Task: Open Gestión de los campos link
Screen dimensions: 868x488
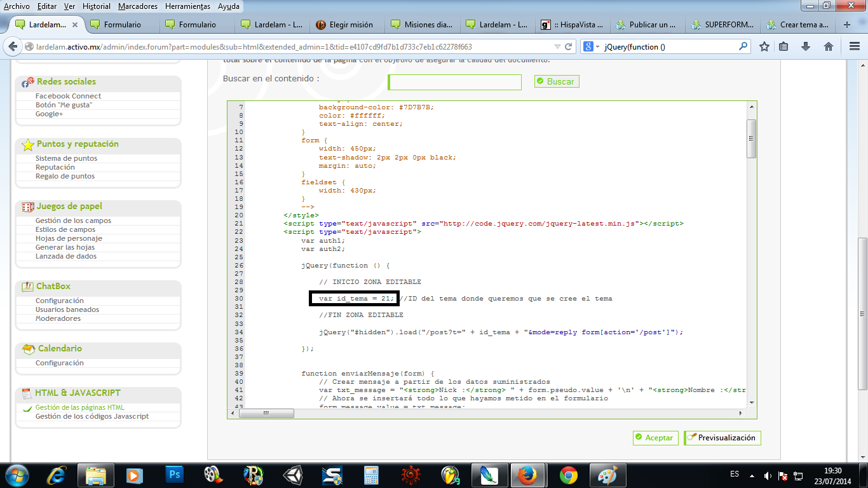Action: pyautogui.click(x=73, y=220)
